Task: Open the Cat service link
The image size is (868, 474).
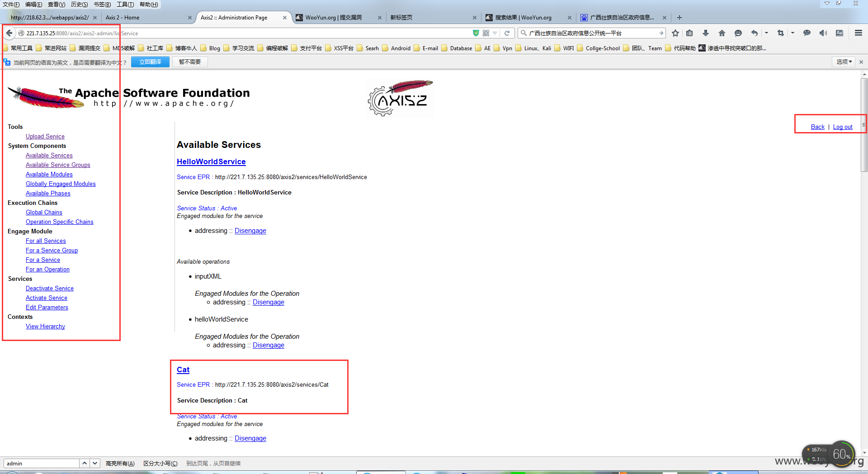Action: pyautogui.click(x=183, y=370)
